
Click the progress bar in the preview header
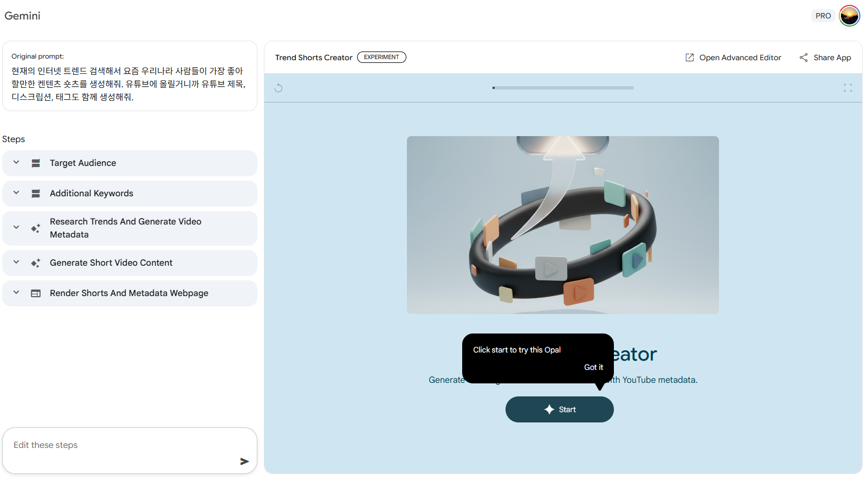563,88
